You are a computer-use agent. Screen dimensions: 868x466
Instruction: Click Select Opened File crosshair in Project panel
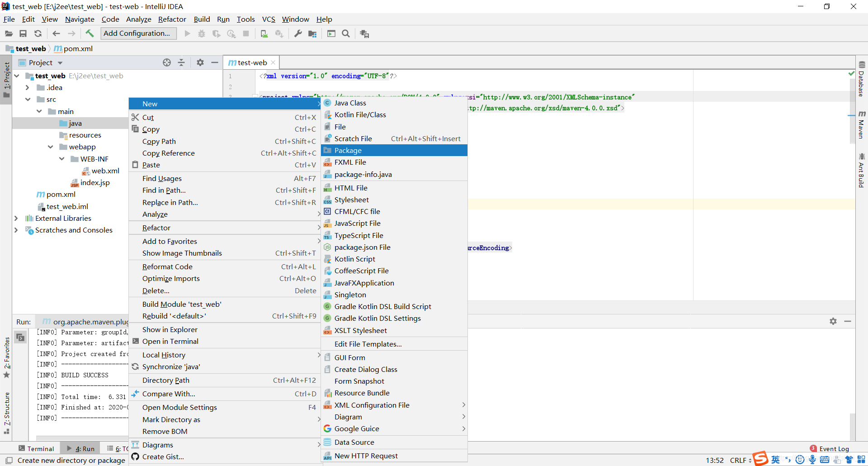[167, 62]
